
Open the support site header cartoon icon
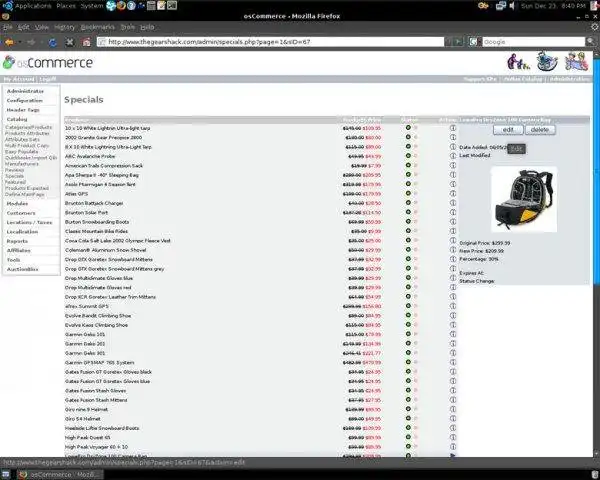pos(518,62)
